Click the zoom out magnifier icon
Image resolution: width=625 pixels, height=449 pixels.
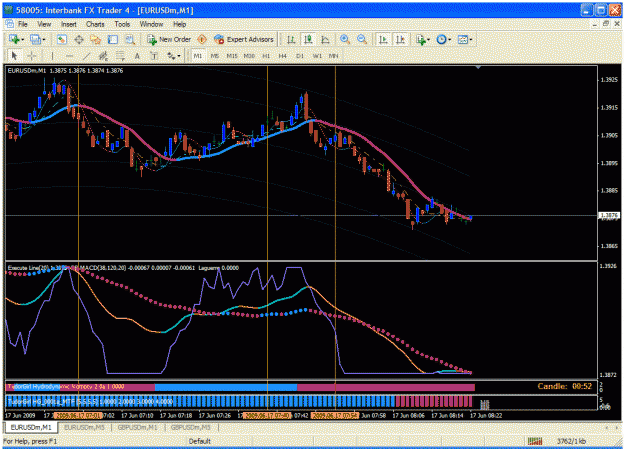pos(362,39)
